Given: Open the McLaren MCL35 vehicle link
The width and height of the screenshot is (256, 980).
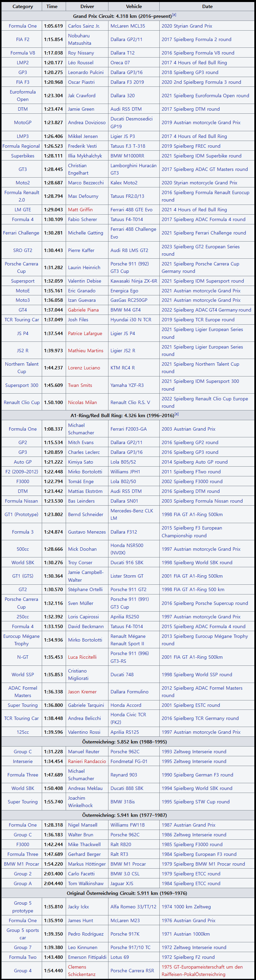Looking at the screenshot, I should (128, 26).
